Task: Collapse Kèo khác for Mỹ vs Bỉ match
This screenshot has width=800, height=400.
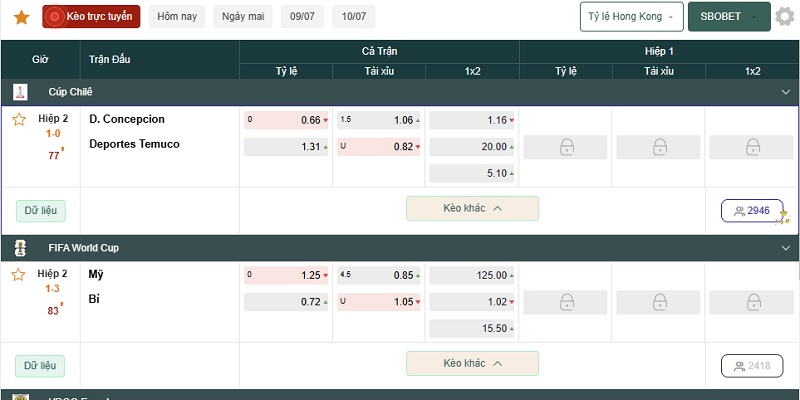Action: pyautogui.click(x=472, y=364)
